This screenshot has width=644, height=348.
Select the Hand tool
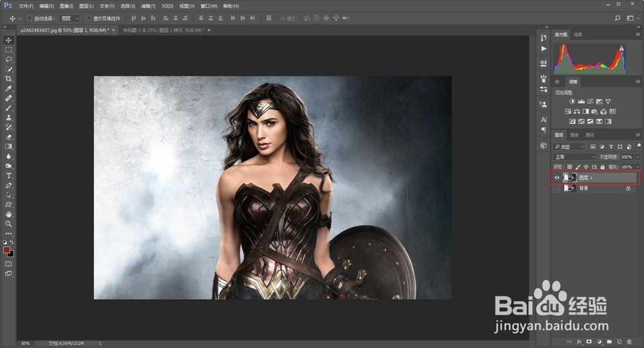[8, 214]
